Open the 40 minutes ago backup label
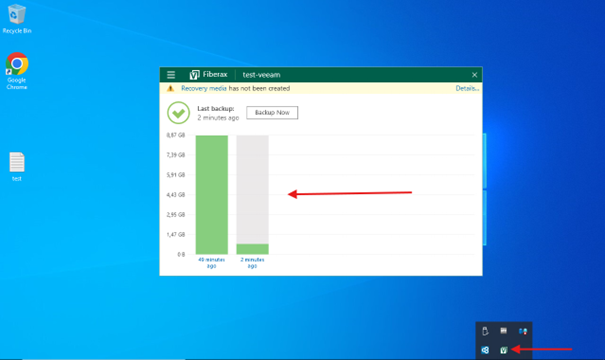The width and height of the screenshot is (605, 360). (x=211, y=263)
